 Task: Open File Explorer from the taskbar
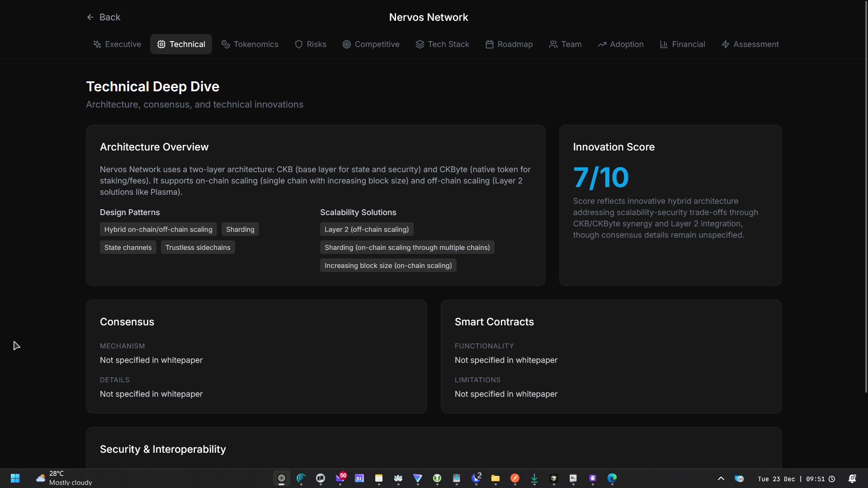click(x=495, y=478)
